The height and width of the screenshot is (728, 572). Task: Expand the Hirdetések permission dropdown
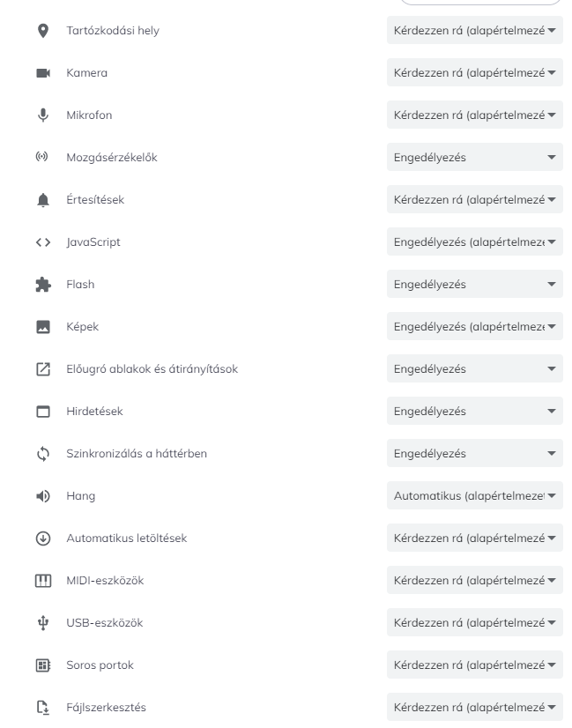(474, 412)
